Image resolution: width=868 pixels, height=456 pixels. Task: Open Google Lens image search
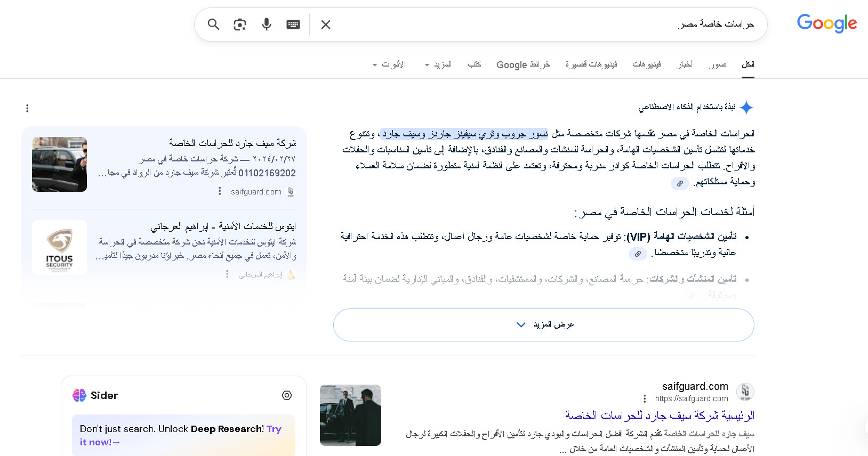pos(240,25)
